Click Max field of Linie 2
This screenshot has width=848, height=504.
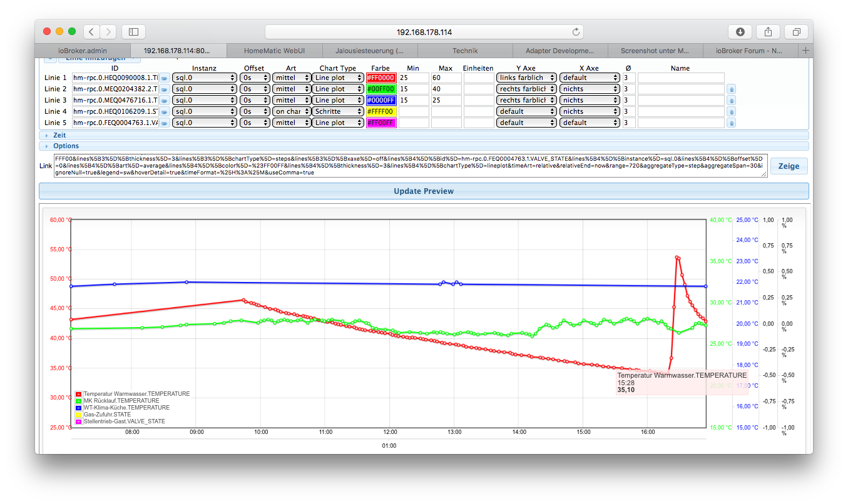click(x=446, y=89)
